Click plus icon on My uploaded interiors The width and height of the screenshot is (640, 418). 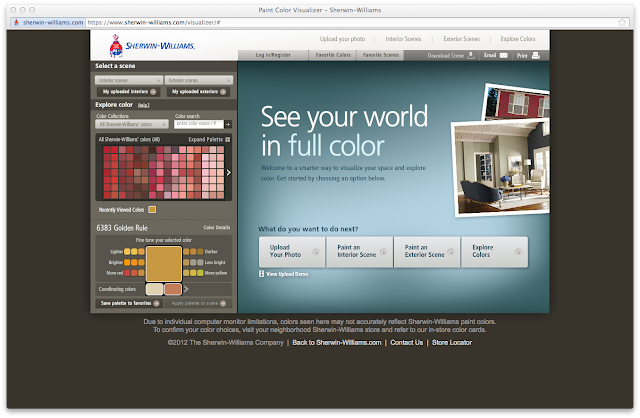pyautogui.click(x=153, y=92)
